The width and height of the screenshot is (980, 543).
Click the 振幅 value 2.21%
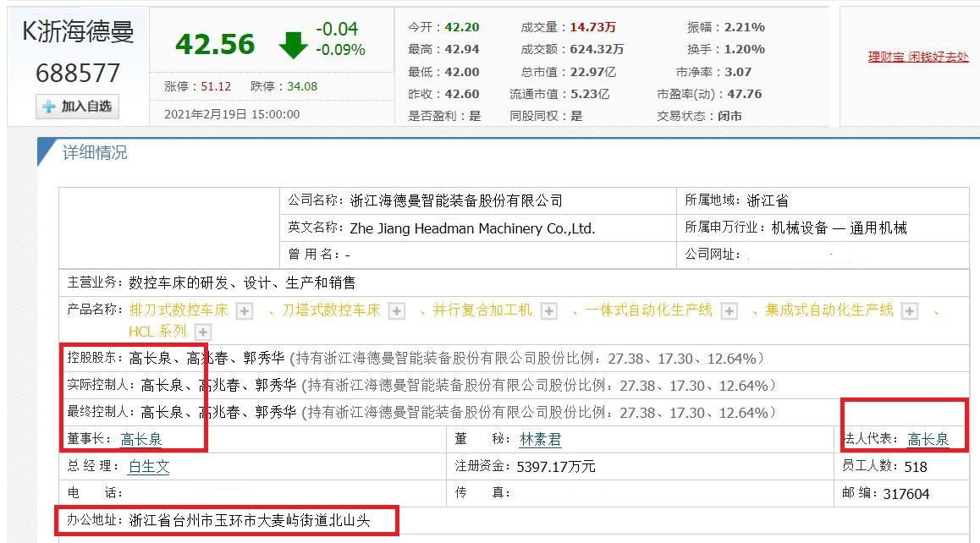(745, 27)
